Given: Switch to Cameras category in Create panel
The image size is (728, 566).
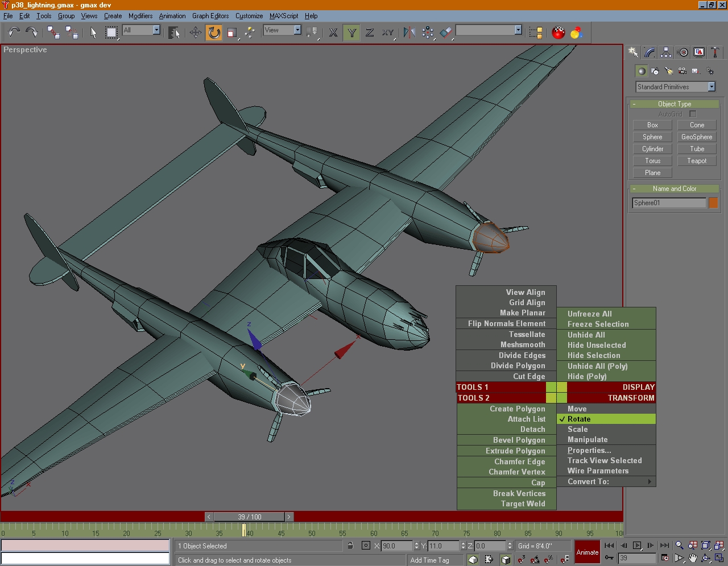Looking at the screenshot, I should click(682, 71).
